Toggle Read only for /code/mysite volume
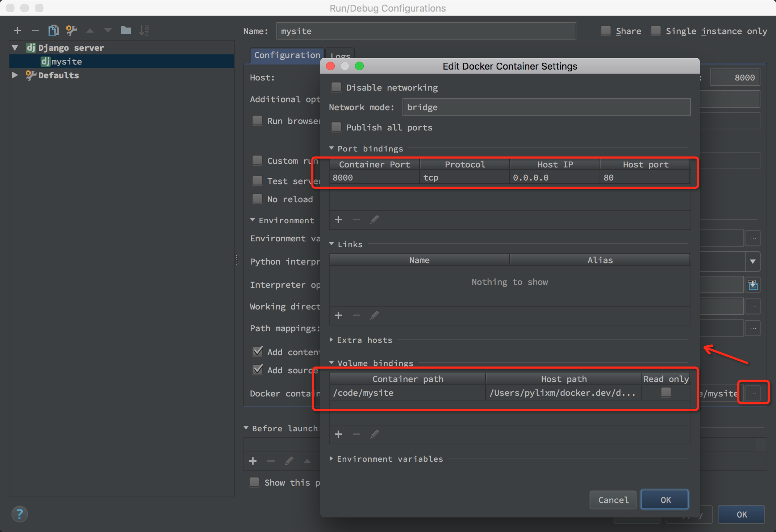 666,392
